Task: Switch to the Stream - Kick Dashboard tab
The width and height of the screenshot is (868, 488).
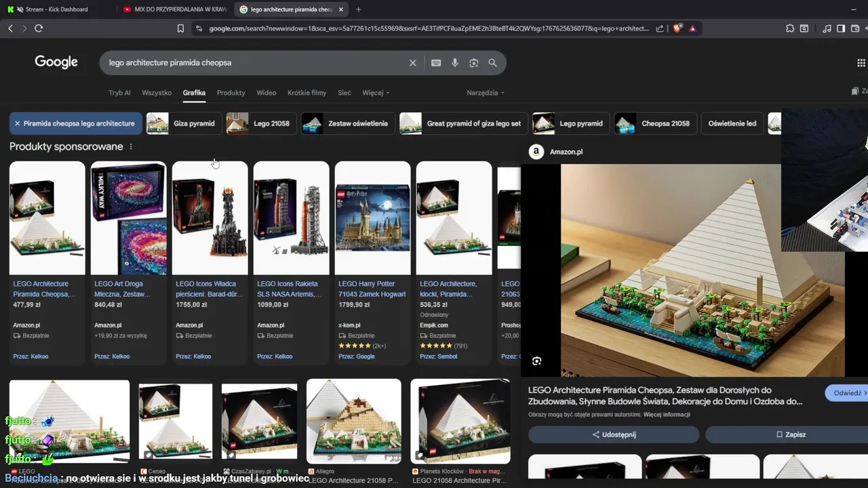Action: (56, 9)
